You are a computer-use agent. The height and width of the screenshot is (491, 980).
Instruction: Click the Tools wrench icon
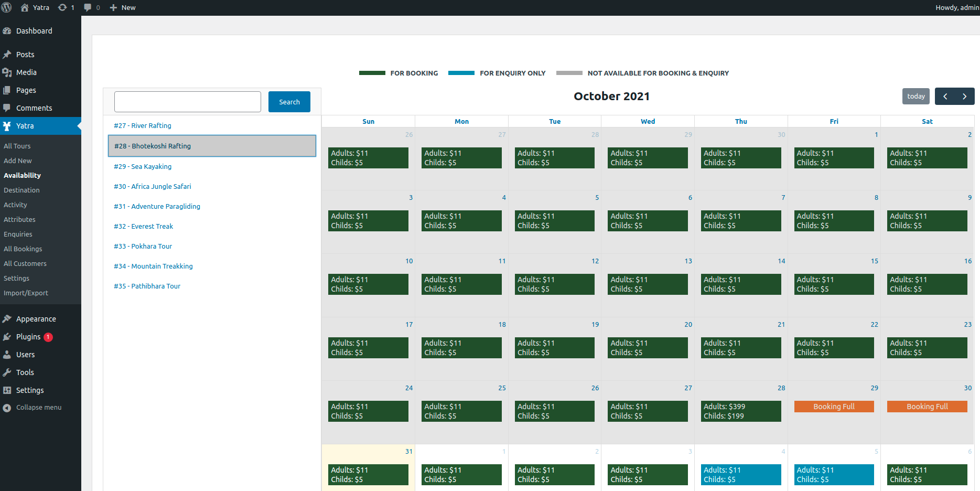(7, 372)
